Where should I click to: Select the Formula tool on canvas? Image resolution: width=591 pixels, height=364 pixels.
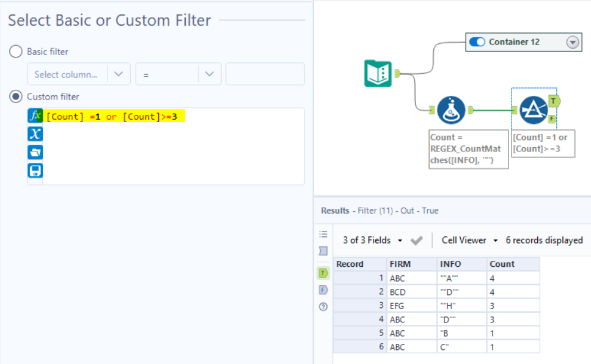(x=451, y=110)
